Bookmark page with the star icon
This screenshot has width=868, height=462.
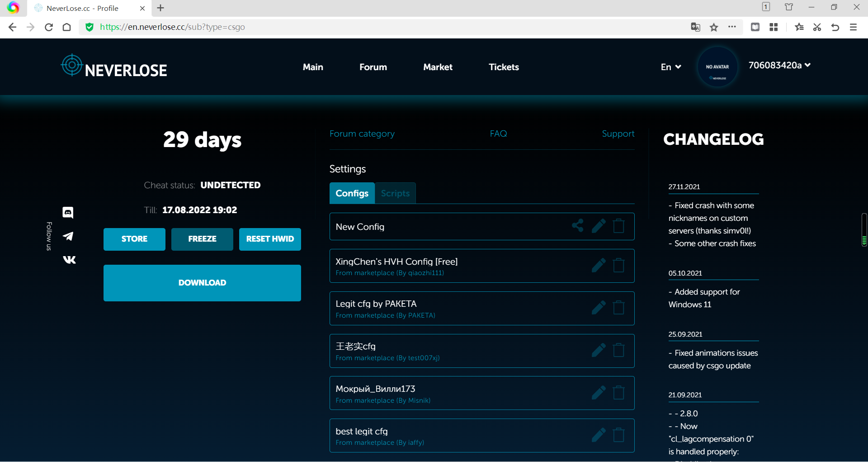[714, 27]
